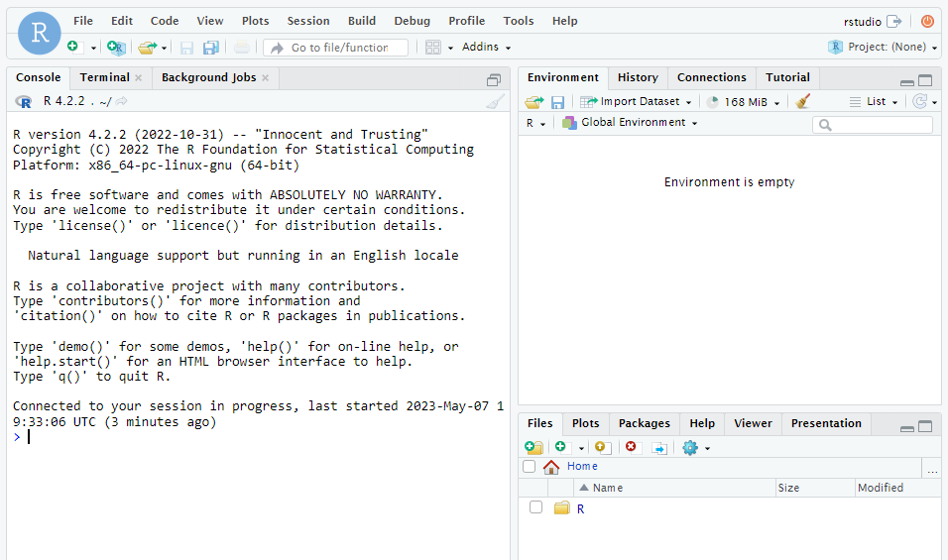Open the More gear menu in Files
The width and height of the screenshot is (948, 560).
tap(695, 448)
